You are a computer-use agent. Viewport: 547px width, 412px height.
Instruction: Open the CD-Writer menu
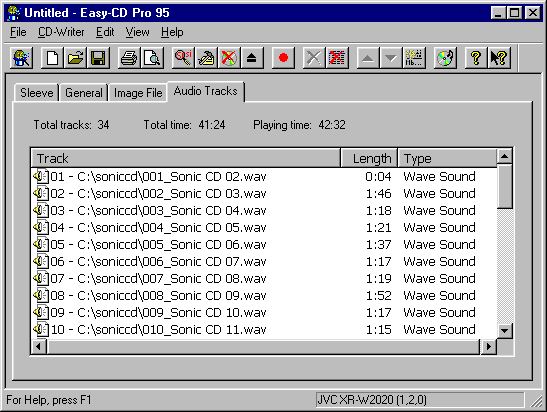pos(61,32)
